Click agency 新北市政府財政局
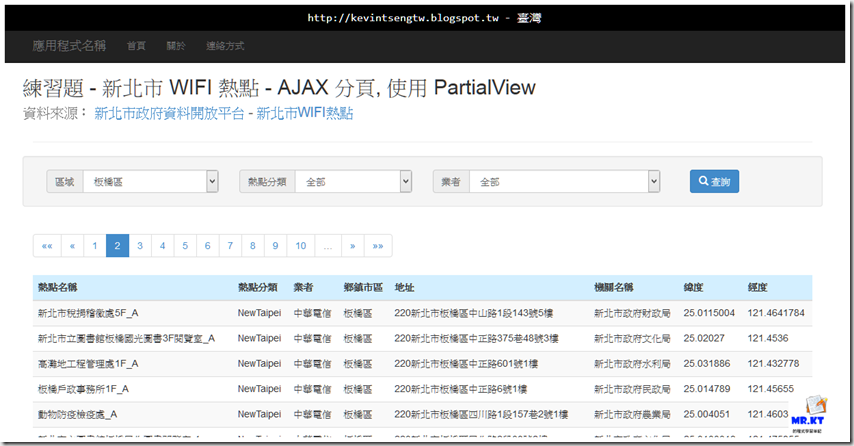This screenshot has height=446, width=854. (x=632, y=313)
